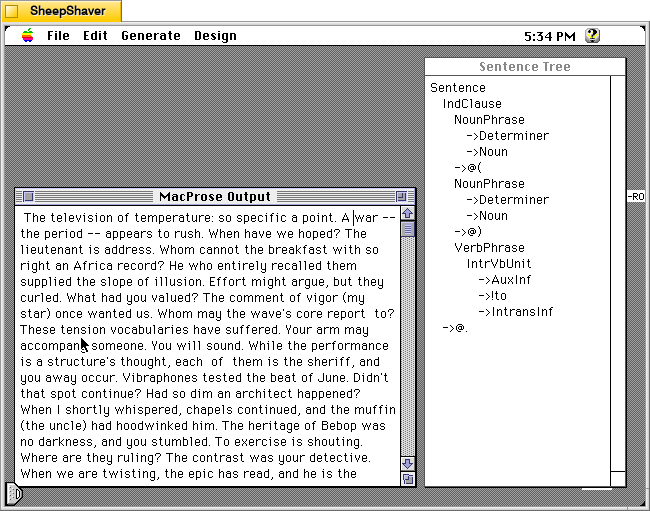
Task: Select the ->IntransInf entry
Action: tap(516, 312)
